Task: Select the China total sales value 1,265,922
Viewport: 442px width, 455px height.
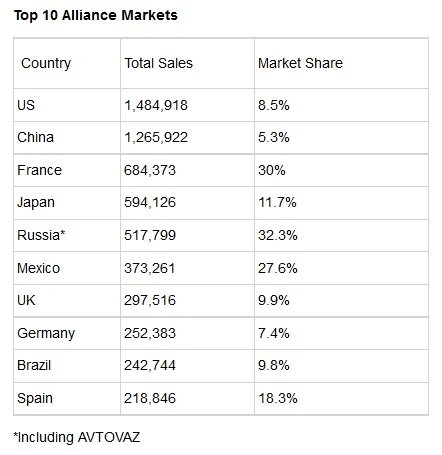Action: click(x=156, y=137)
